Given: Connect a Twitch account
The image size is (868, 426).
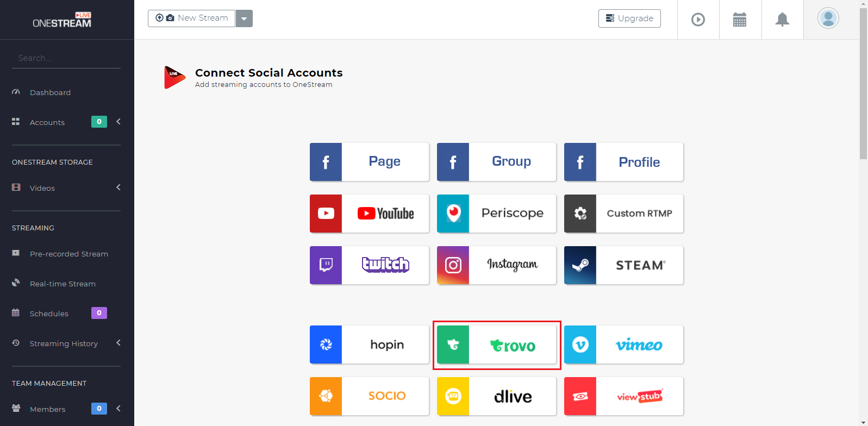Looking at the screenshot, I should [369, 265].
